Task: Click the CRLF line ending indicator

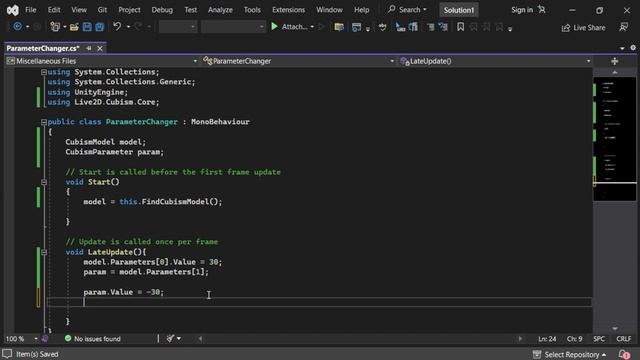Action: [624, 339]
